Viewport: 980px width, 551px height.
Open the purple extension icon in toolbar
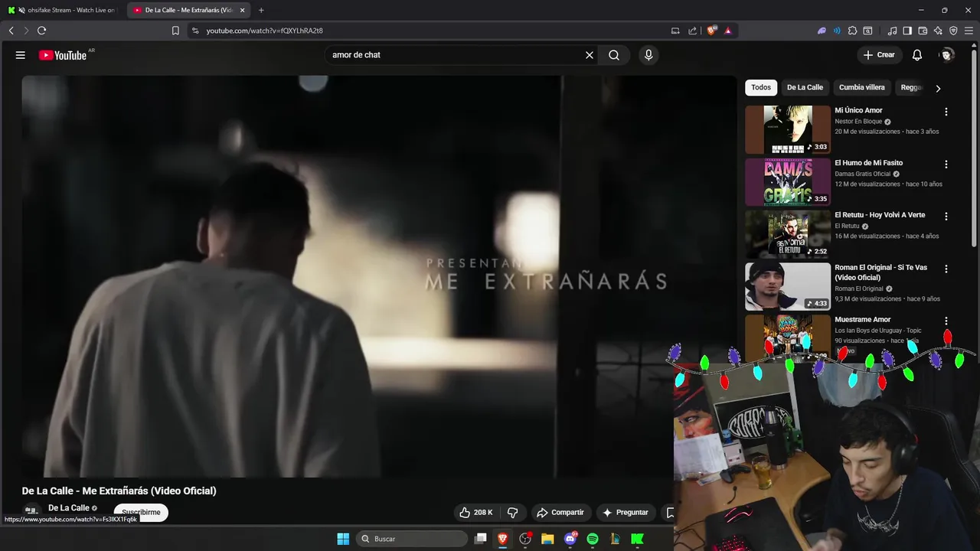822,31
